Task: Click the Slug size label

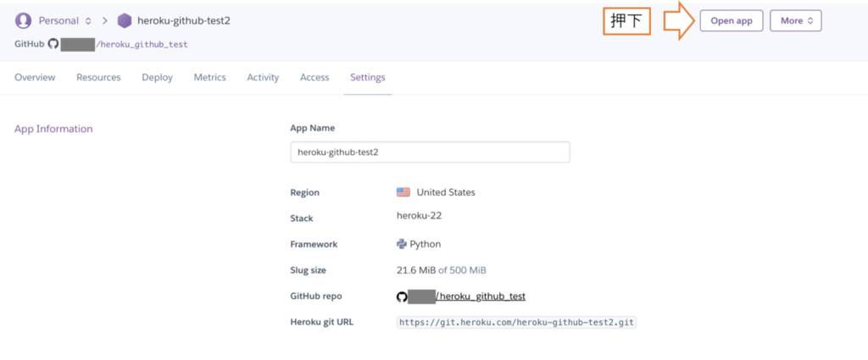Action: coord(309,270)
